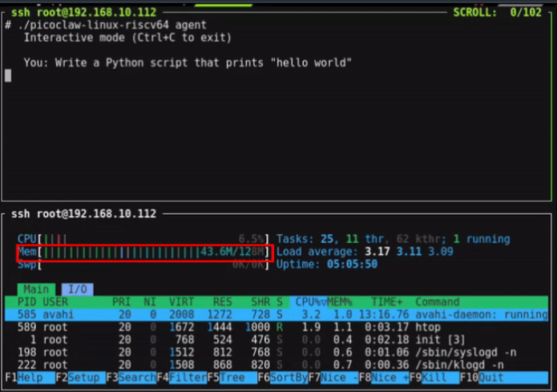Click the 13:16.76 TIME+ value

pos(384,314)
